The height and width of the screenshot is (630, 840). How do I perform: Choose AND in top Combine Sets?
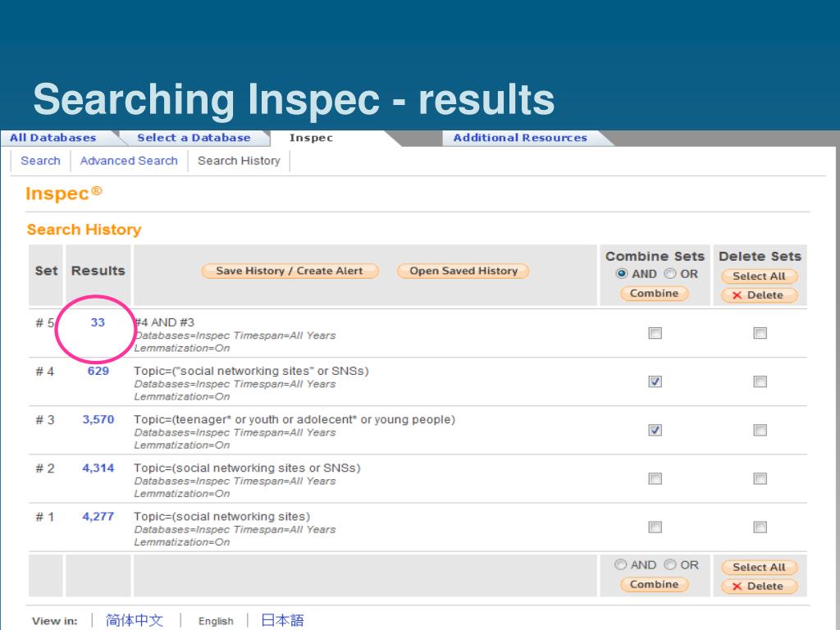[622, 274]
